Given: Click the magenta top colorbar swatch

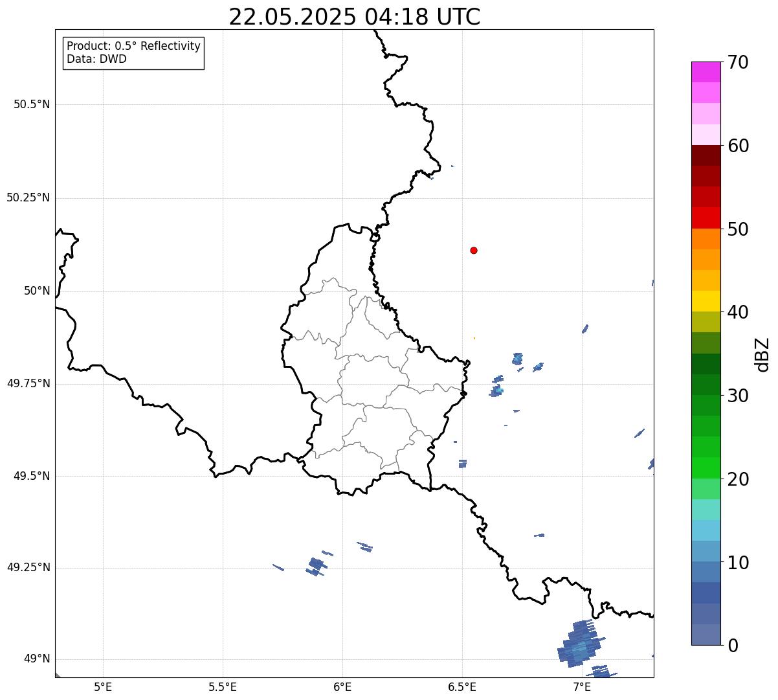Looking at the screenshot, I should click(x=706, y=72).
